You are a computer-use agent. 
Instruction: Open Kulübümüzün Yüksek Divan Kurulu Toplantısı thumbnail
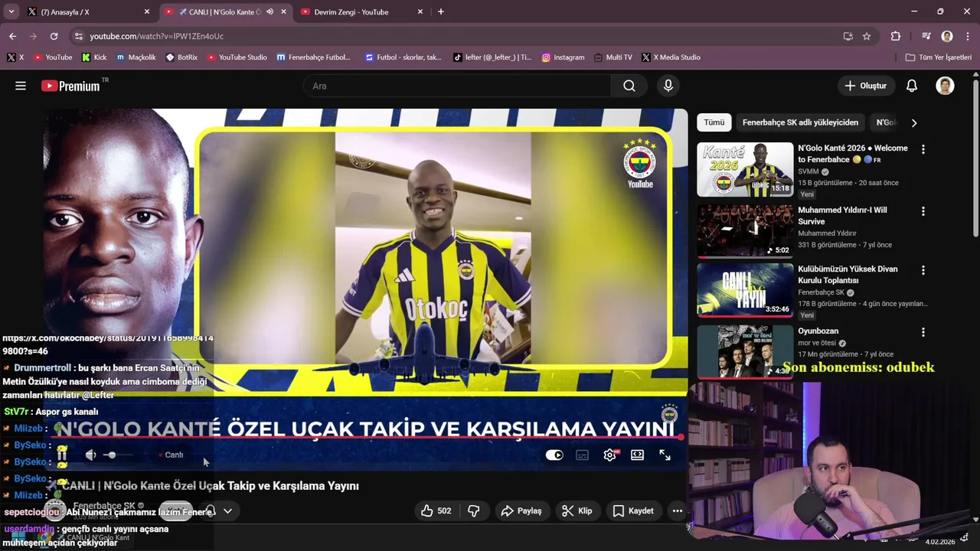click(745, 289)
